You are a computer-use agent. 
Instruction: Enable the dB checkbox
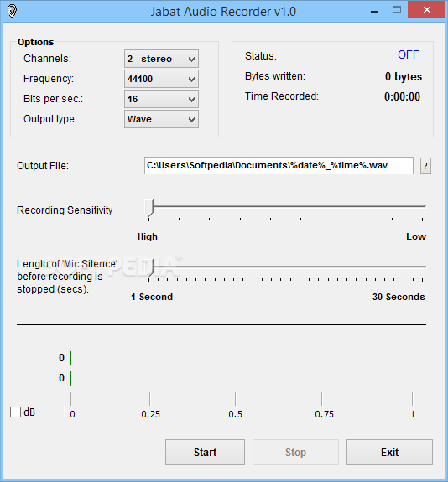coord(15,412)
